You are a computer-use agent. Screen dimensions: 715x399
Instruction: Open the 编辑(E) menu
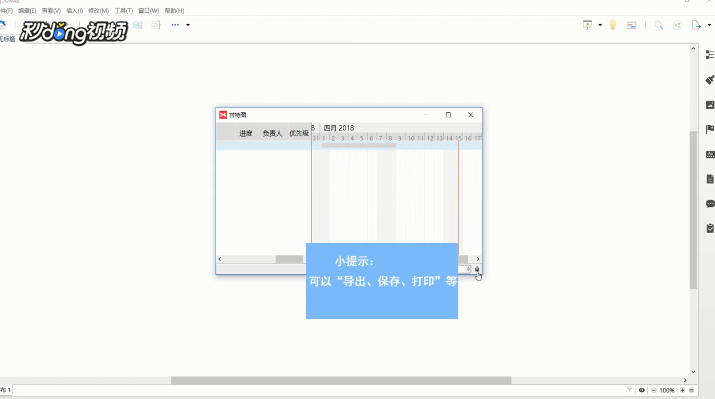27,10
